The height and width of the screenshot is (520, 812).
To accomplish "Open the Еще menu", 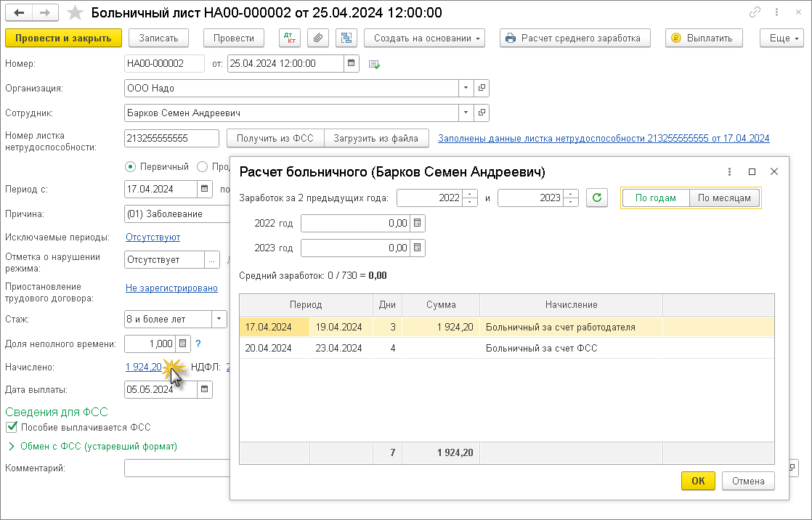I will [780, 38].
